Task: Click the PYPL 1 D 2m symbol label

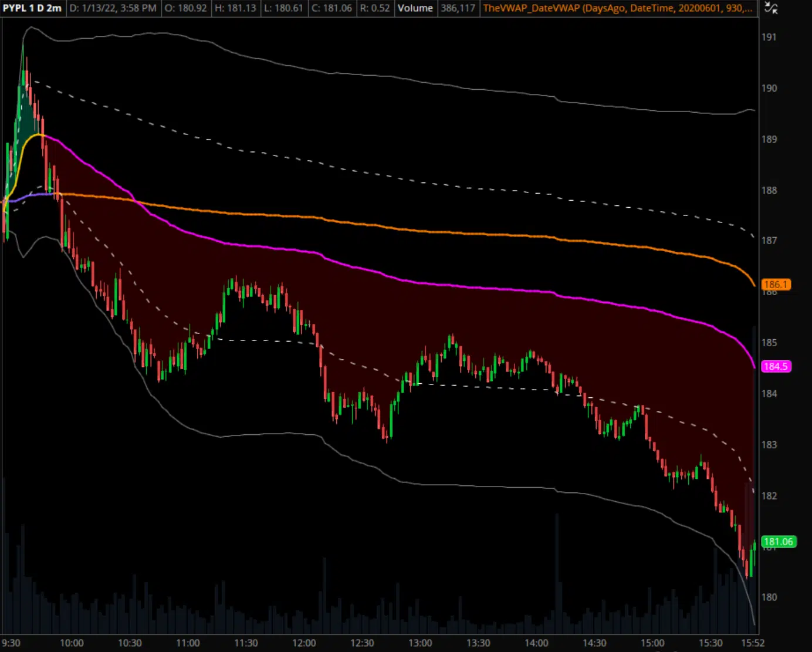Action: (x=32, y=8)
